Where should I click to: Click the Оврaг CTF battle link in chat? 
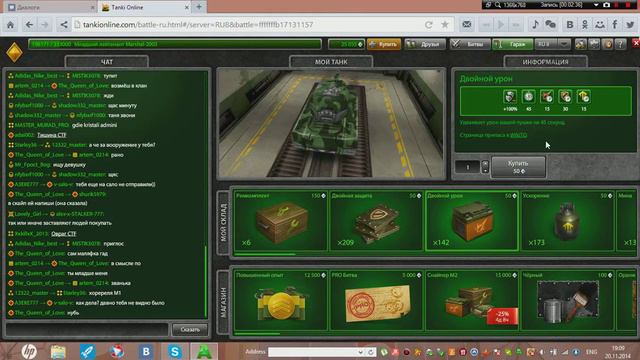pyautogui.click(x=64, y=234)
